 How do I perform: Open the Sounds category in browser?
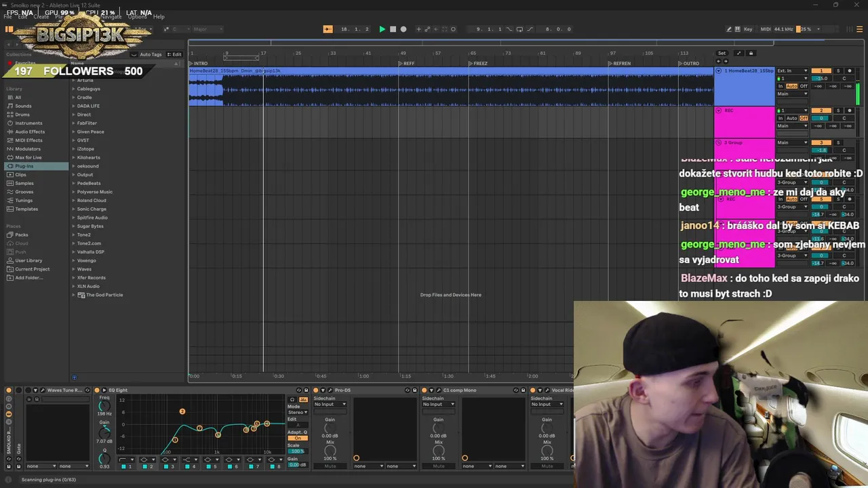(x=23, y=106)
